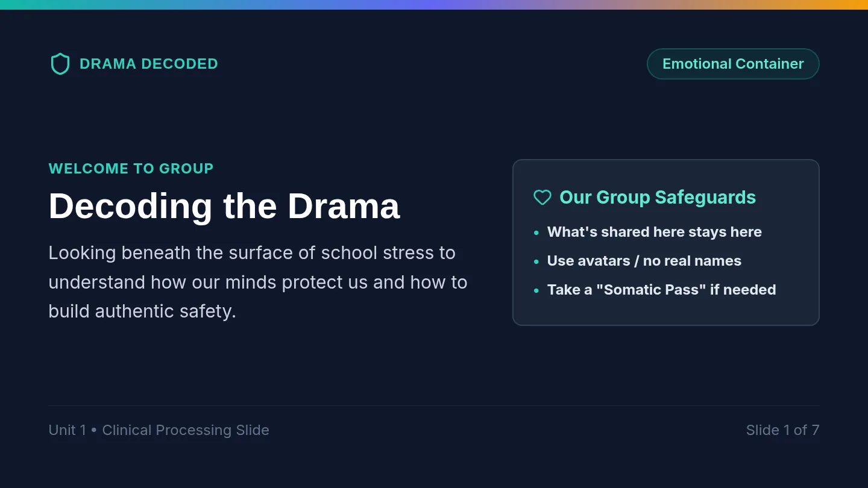868x488 pixels.
Task: Click the Our Group Safeguards title
Action: point(658,197)
